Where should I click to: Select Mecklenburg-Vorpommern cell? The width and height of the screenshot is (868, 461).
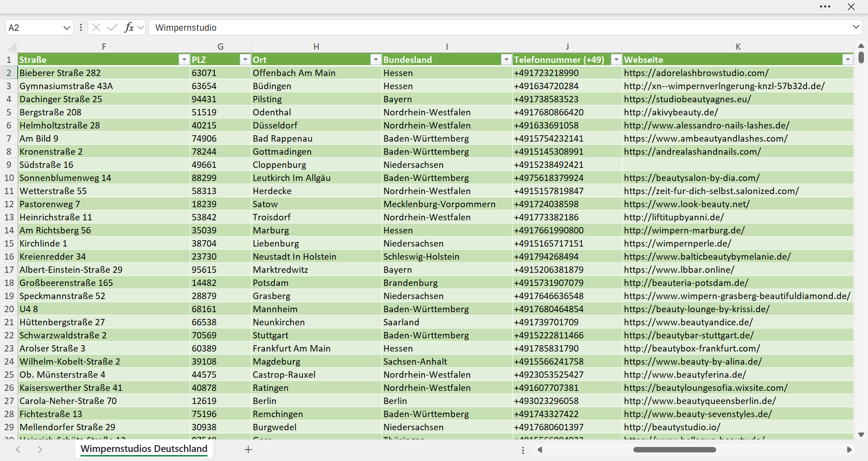coord(447,204)
